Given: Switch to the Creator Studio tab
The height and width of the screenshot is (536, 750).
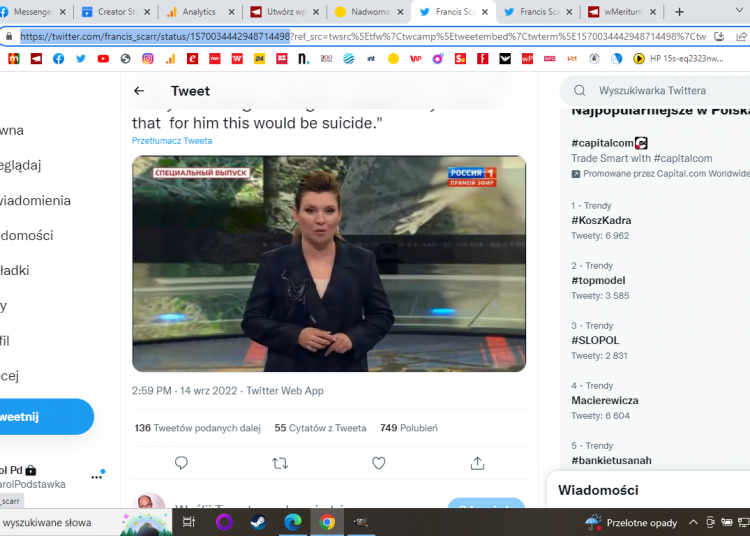Looking at the screenshot, I should point(112,12).
